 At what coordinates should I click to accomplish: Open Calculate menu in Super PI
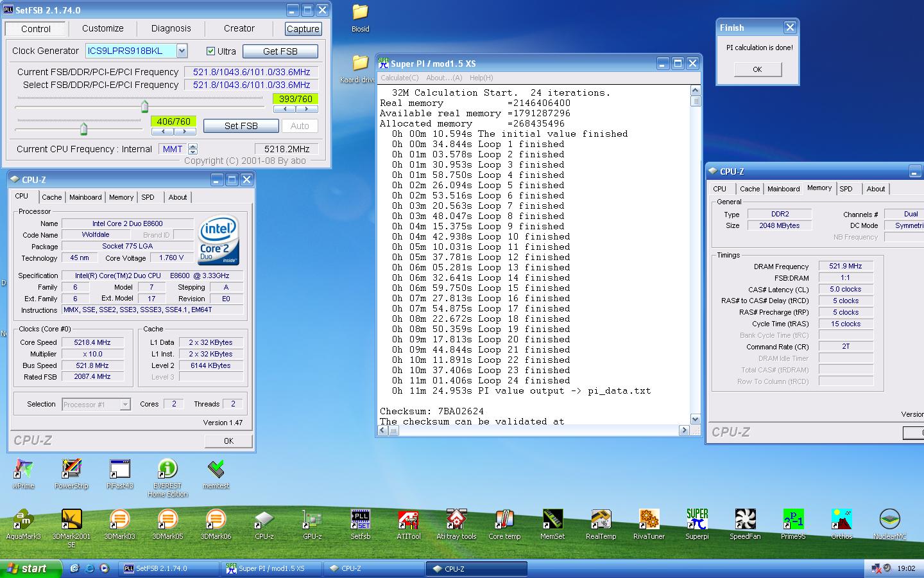(399, 78)
